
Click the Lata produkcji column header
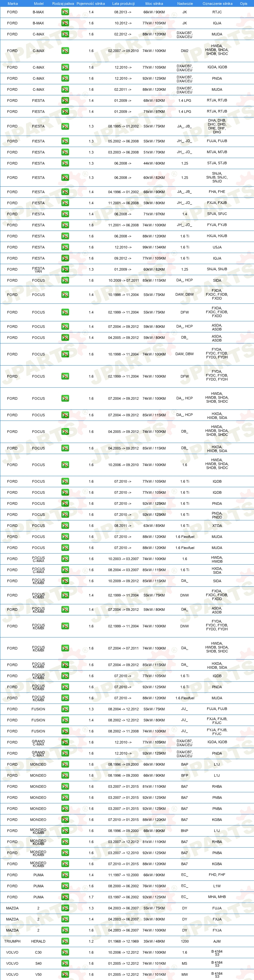[x=123, y=4]
